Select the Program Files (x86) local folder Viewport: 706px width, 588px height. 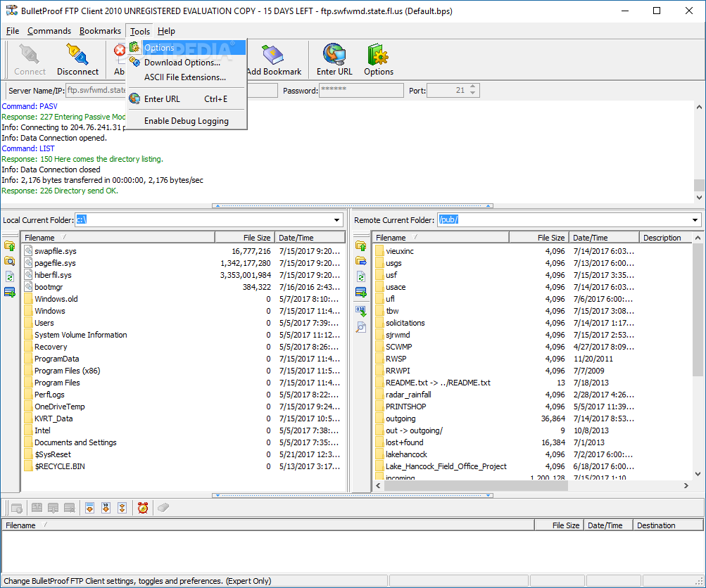[67, 371]
